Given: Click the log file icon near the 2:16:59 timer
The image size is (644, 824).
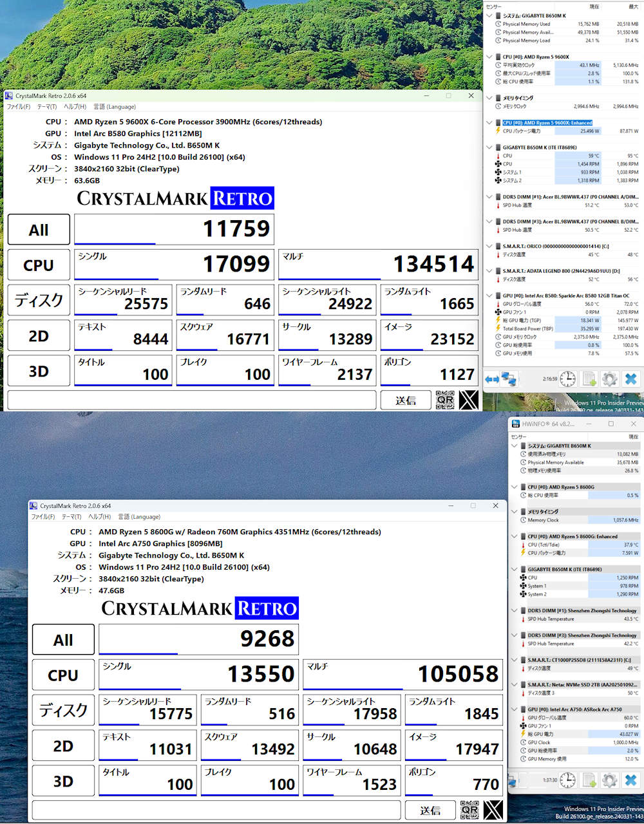Looking at the screenshot, I should tap(589, 379).
